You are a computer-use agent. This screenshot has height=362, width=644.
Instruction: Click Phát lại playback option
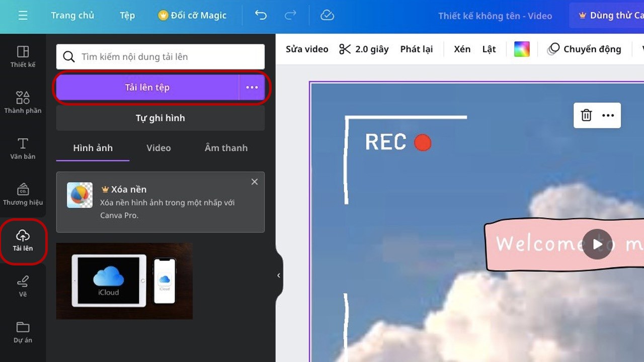(x=417, y=49)
